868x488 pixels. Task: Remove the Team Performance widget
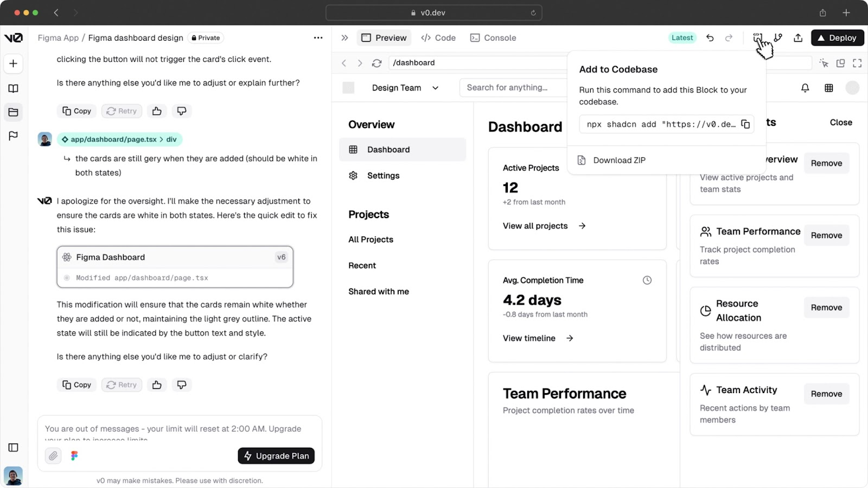(x=826, y=235)
